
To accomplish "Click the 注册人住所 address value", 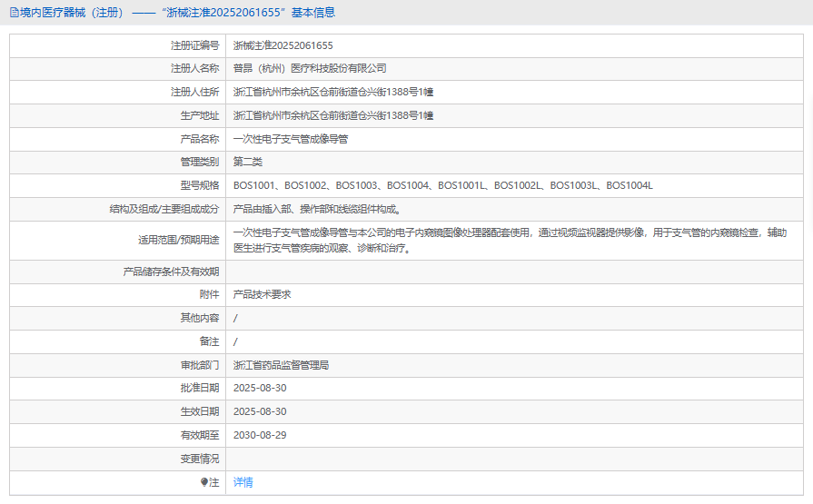I will click(x=332, y=92).
